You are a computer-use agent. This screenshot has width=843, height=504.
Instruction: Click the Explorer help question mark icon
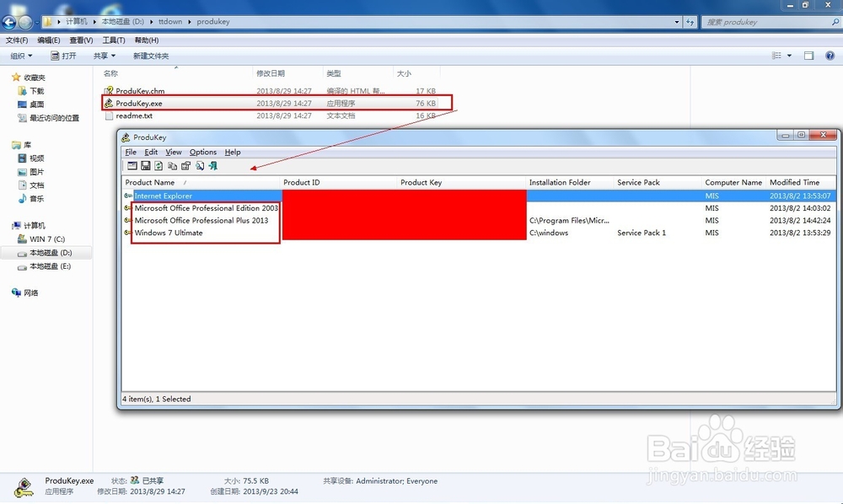click(x=830, y=56)
